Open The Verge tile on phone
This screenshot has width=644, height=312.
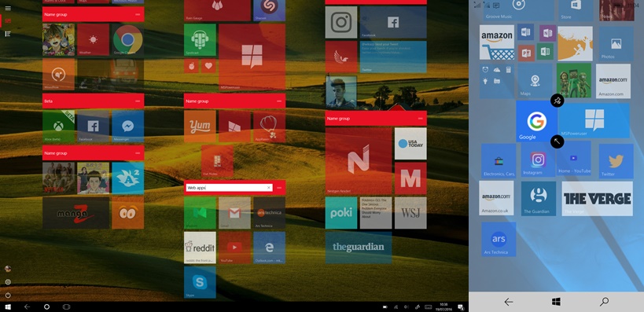597,199
